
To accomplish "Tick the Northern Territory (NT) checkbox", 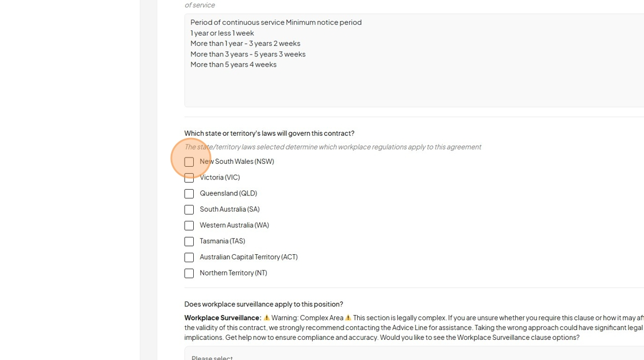I will tap(189, 273).
